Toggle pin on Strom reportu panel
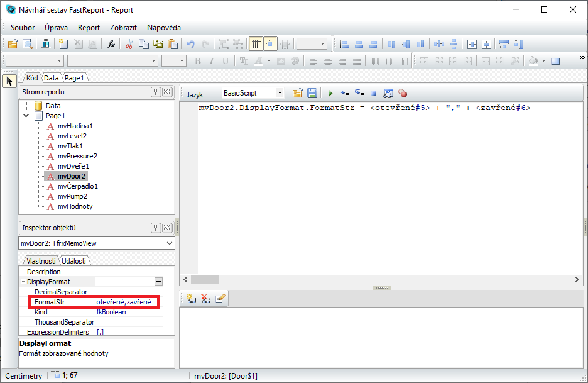The width and height of the screenshot is (588, 383). (x=156, y=92)
